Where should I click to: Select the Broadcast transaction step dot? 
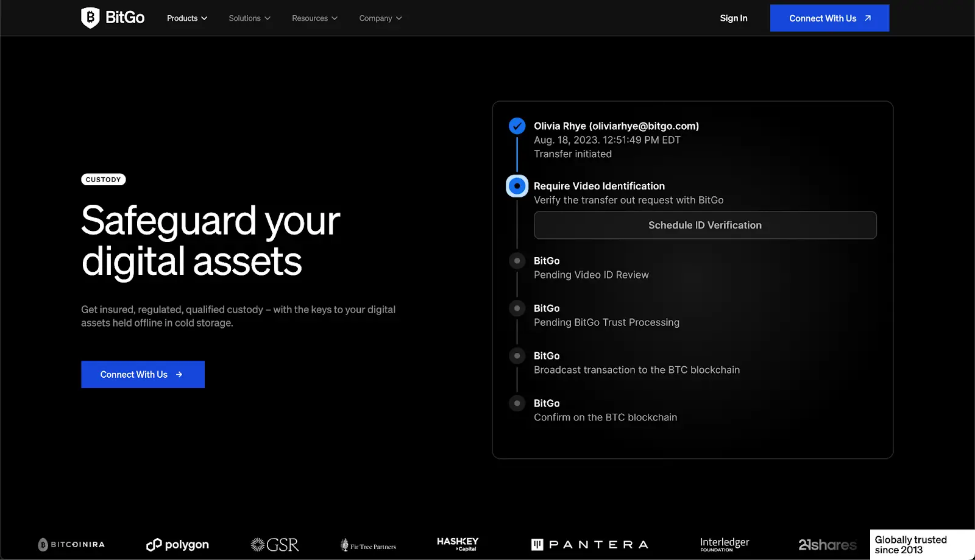[517, 356]
